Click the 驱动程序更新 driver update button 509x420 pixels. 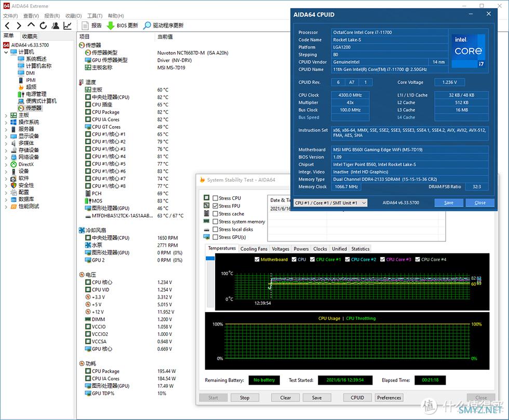[164, 25]
